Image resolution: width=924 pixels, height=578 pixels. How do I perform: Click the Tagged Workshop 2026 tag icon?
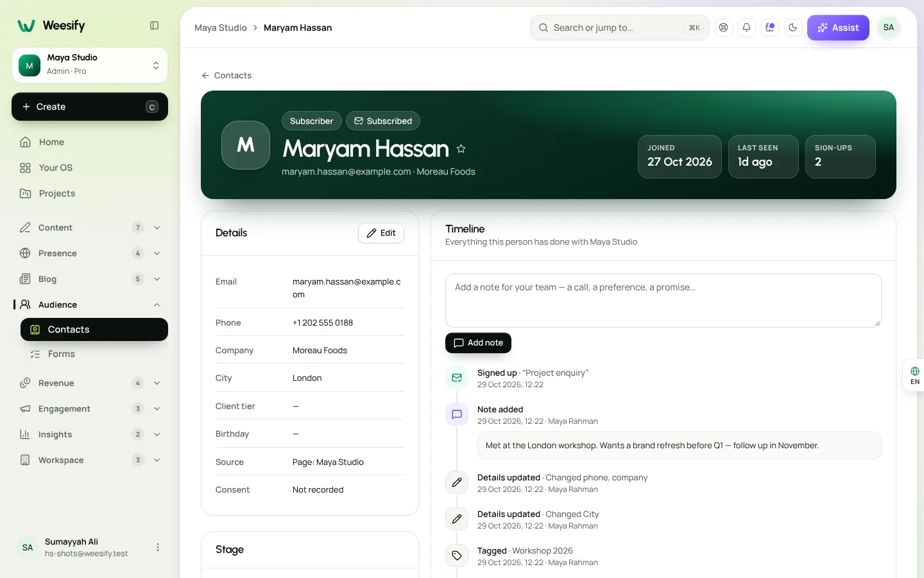click(457, 556)
